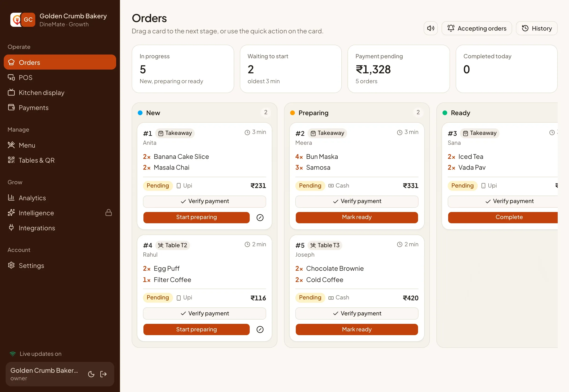The width and height of the screenshot is (569, 392).
Task: Toggle the order sound speaker icon
Action: point(431,28)
